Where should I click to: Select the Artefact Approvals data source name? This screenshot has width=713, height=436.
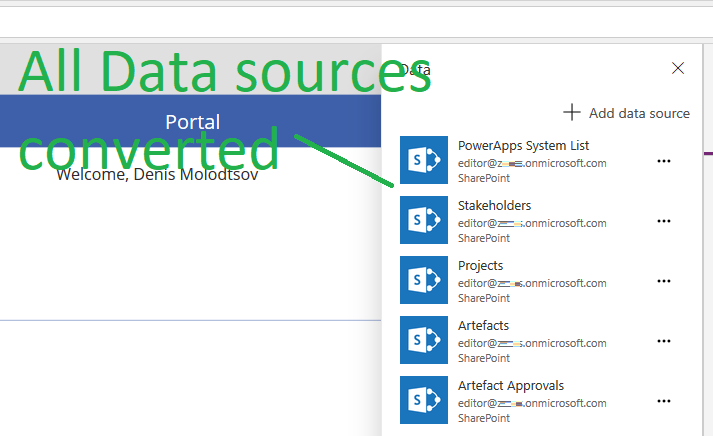click(x=511, y=386)
